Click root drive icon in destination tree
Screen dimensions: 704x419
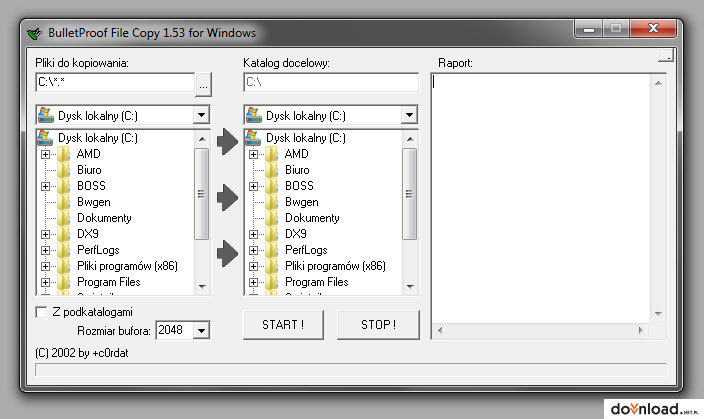click(x=253, y=137)
